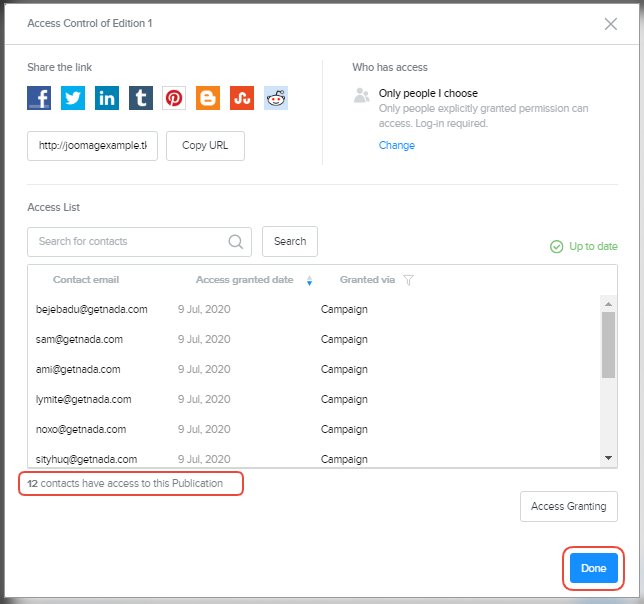
Task: Share the link on Twitter
Action: point(73,98)
